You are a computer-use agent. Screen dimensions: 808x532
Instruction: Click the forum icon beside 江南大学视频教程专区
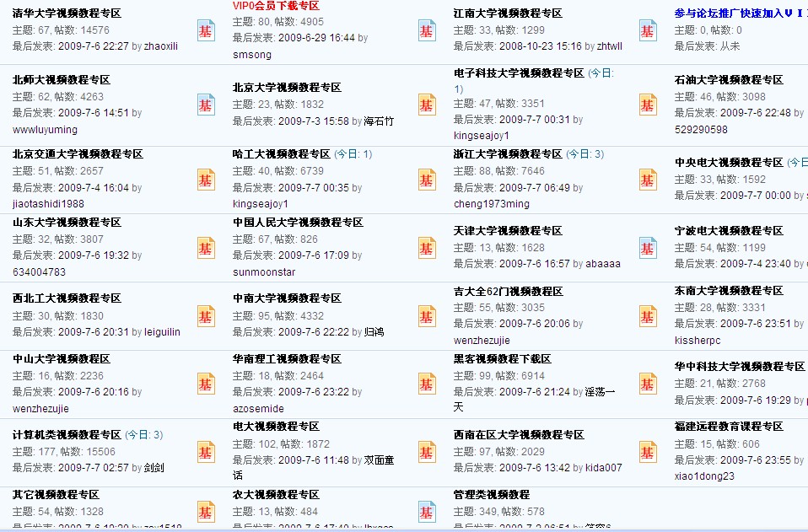(x=427, y=30)
